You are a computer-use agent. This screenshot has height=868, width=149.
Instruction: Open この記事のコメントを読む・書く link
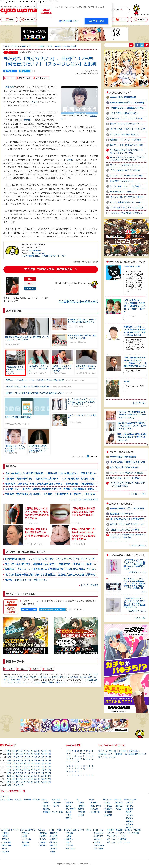(x=78, y=301)
